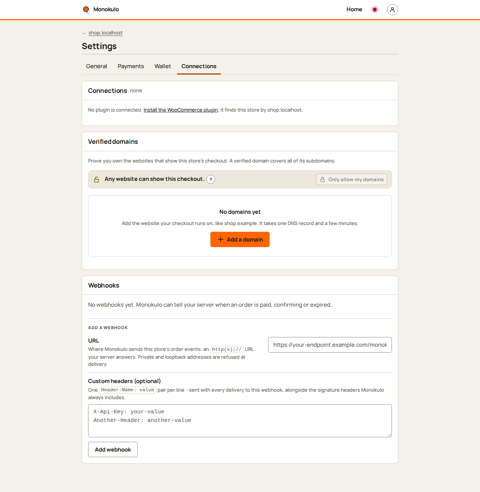This screenshot has height=492, width=480.
Task: Click the unlocked padlock icon in checkout banner
Action: [96, 180]
